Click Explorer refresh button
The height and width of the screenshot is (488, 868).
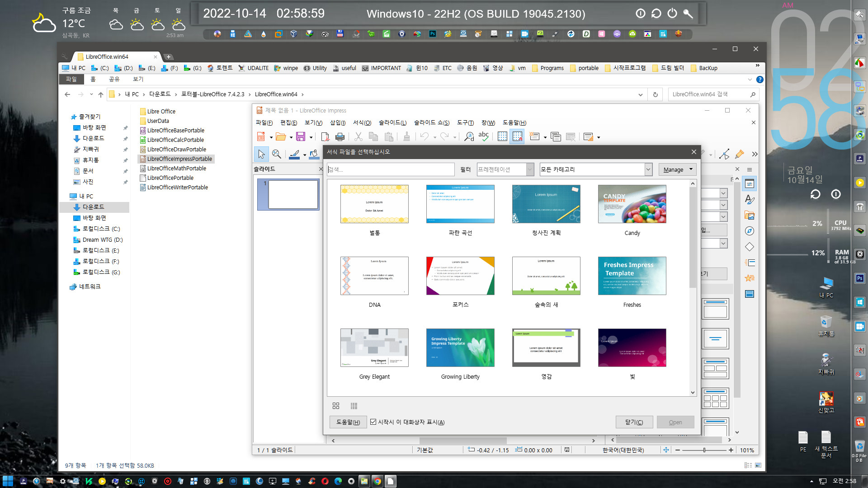click(655, 94)
